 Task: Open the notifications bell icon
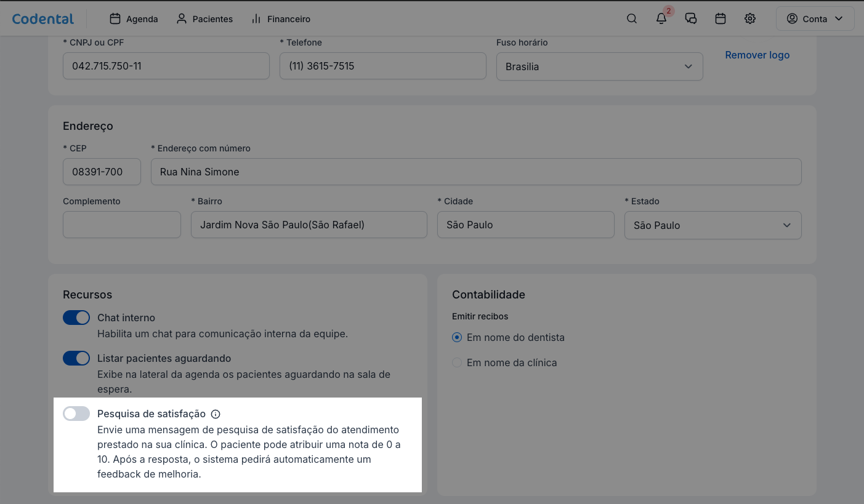coord(661,18)
